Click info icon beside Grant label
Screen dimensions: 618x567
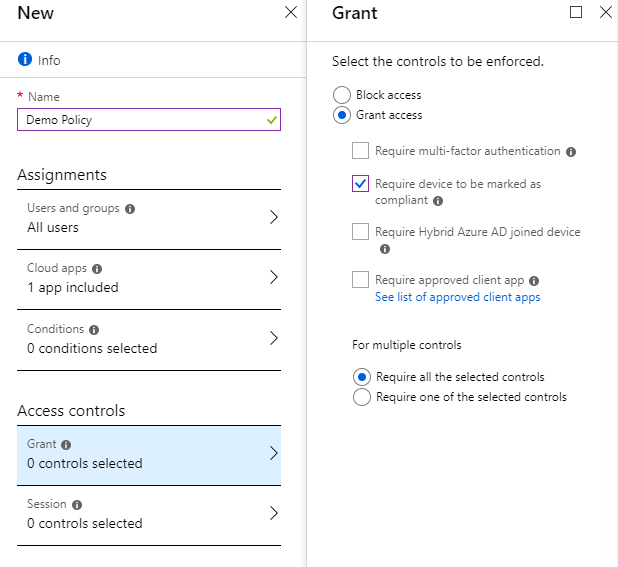point(66,445)
